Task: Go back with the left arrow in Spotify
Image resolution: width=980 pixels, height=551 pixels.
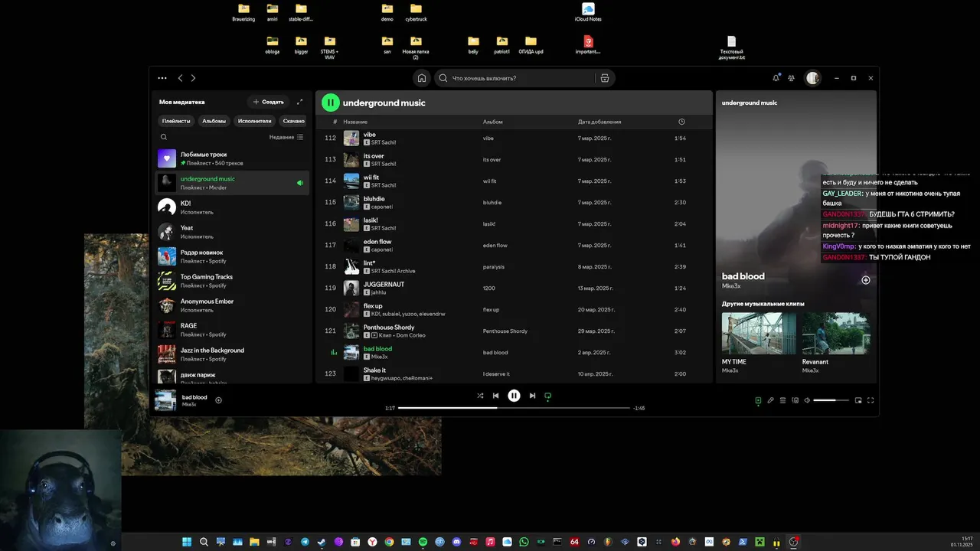Action: click(x=181, y=78)
